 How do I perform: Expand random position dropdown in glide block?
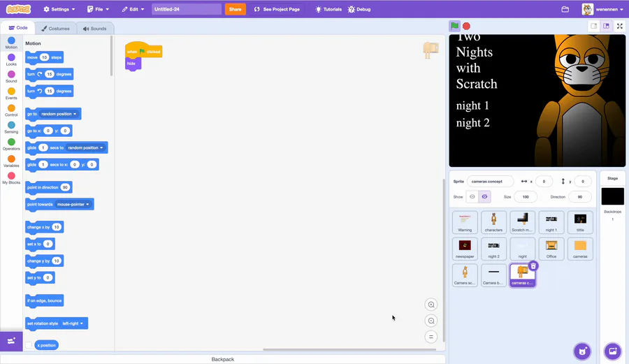coord(85,148)
